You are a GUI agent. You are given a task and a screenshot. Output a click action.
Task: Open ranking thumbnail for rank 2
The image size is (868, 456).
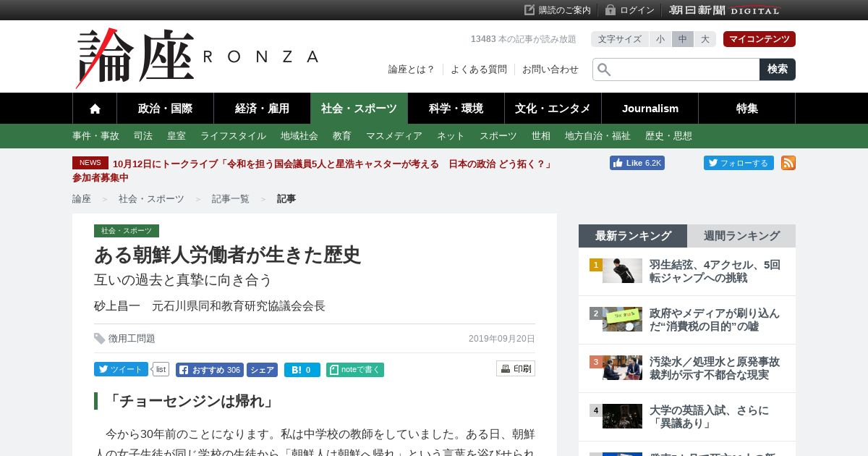[622, 319]
